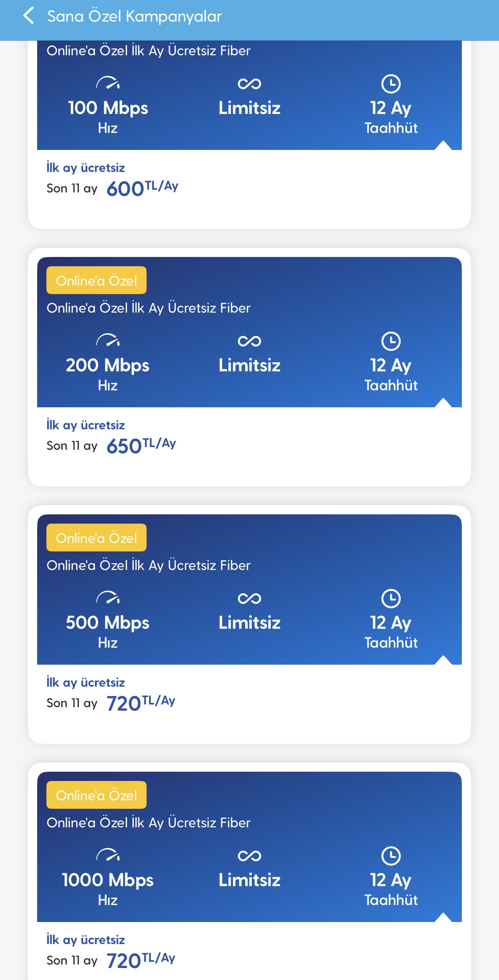
Task: Tap speedometer icon above 500 Mbps
Action: (108, 598)
